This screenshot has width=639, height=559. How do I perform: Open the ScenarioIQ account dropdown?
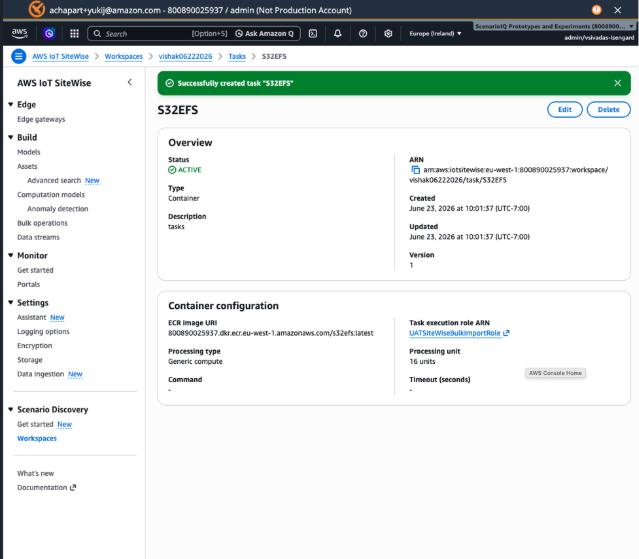554,26
